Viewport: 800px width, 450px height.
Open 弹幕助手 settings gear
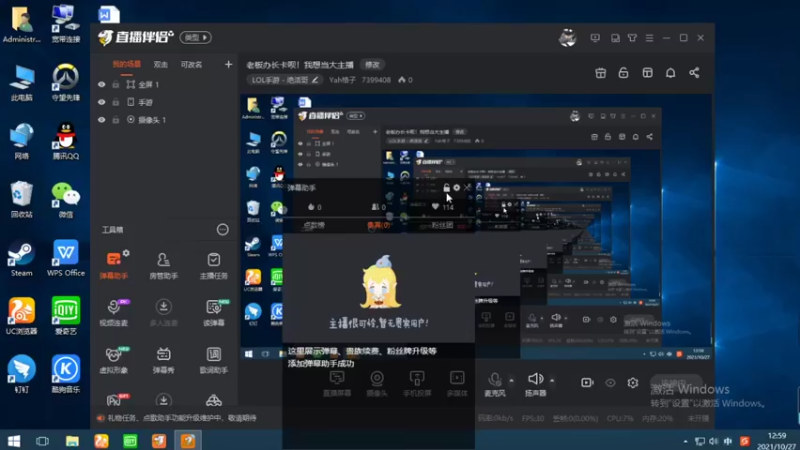[126, 253]
